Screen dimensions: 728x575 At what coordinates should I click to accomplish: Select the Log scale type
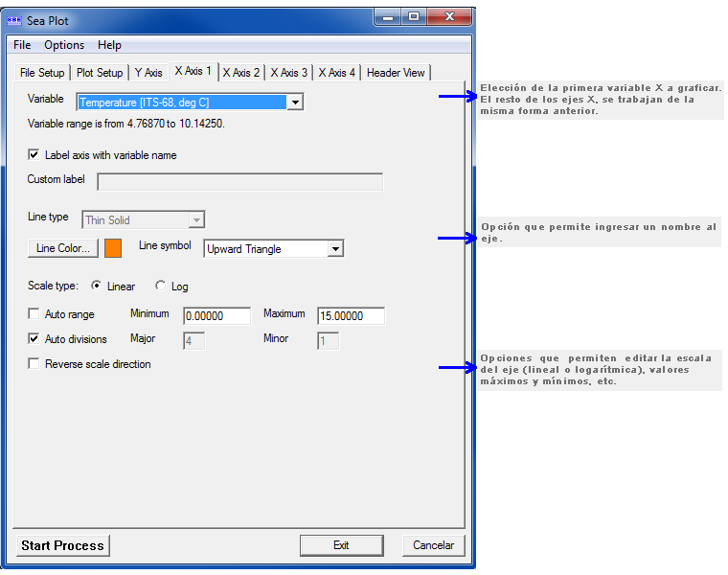point(160,287)
